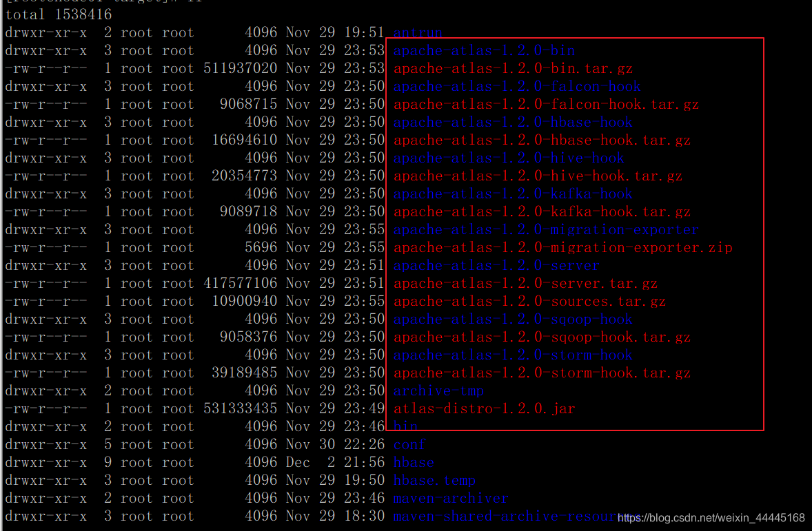
Task: Select atlas-distro-1.2.0.jar file name
Action: point(484,409)
